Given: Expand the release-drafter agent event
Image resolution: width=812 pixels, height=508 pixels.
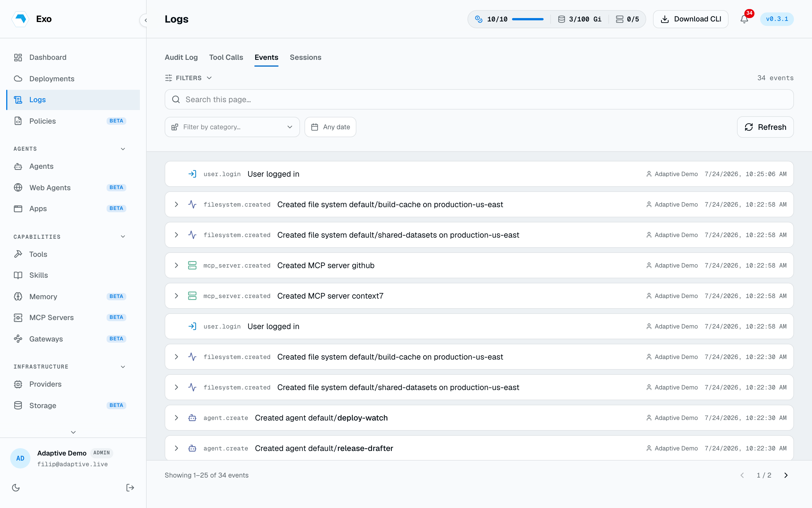Looking at the screenshot, I should 176,448.
